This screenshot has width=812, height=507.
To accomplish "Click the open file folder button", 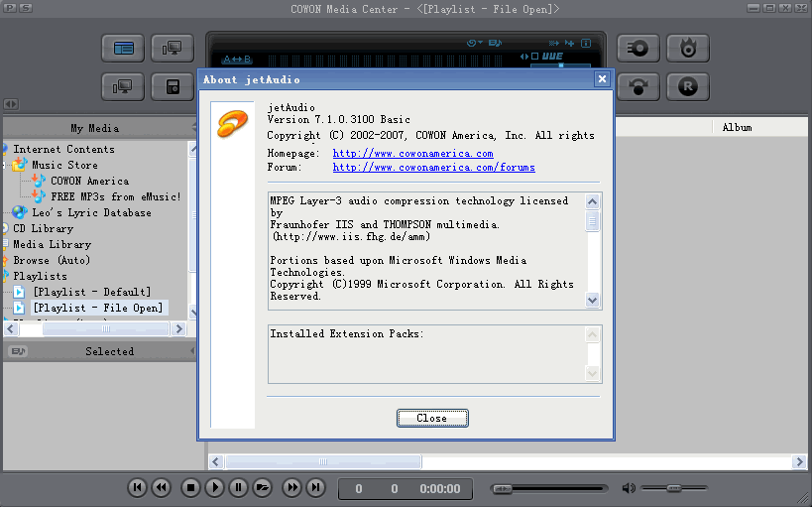I will (x=262, y=487).
